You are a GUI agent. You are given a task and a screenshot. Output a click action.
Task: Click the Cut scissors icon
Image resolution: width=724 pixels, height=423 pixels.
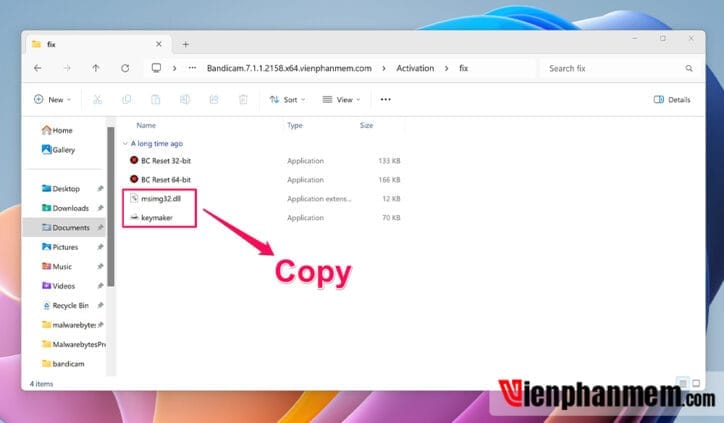[97, 99]
